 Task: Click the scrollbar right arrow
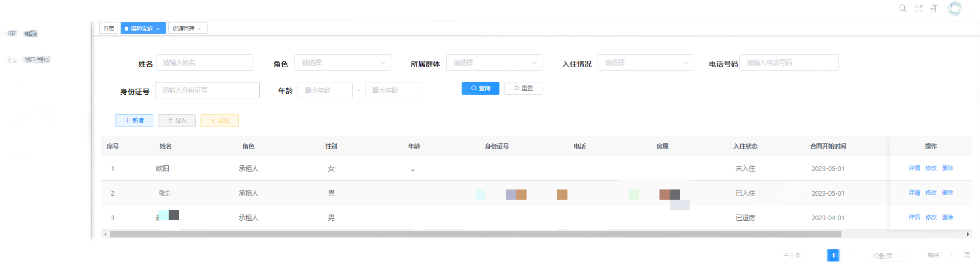(968, 234)
